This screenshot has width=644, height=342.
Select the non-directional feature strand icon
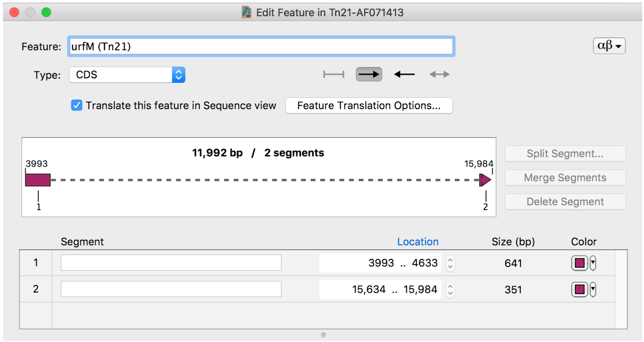[334, 75]
